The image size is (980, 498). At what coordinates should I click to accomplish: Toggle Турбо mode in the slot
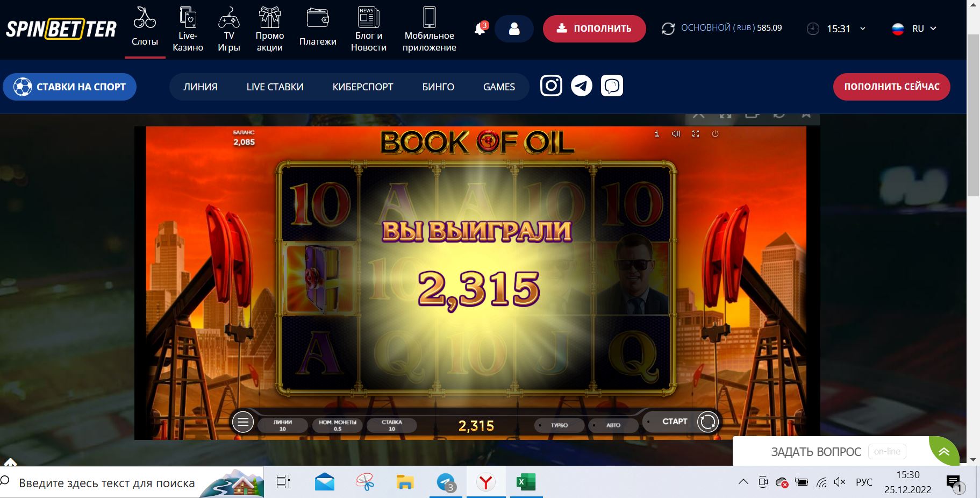click(x=559, y=425)
